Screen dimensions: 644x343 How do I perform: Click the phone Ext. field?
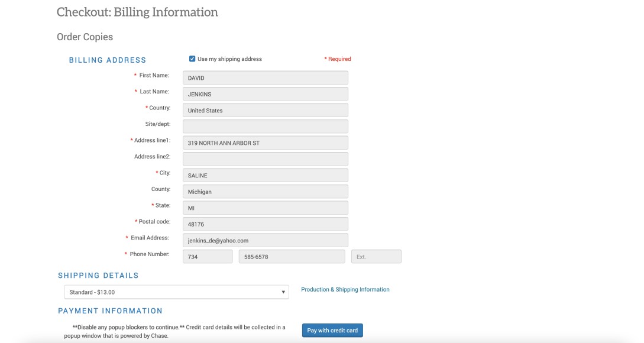(376, 257)
